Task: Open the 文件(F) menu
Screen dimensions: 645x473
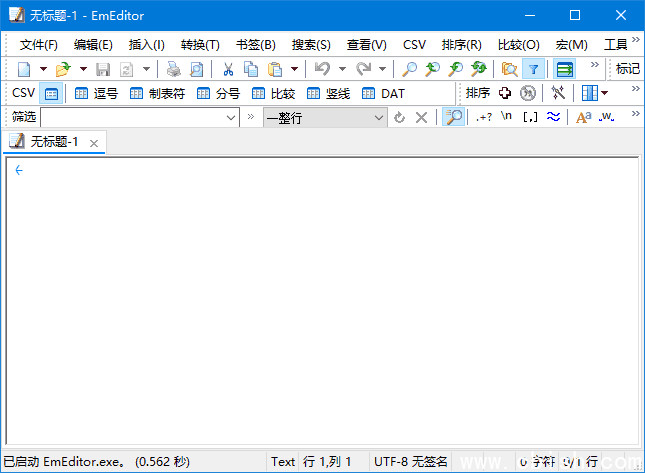Action: [39, 44]
